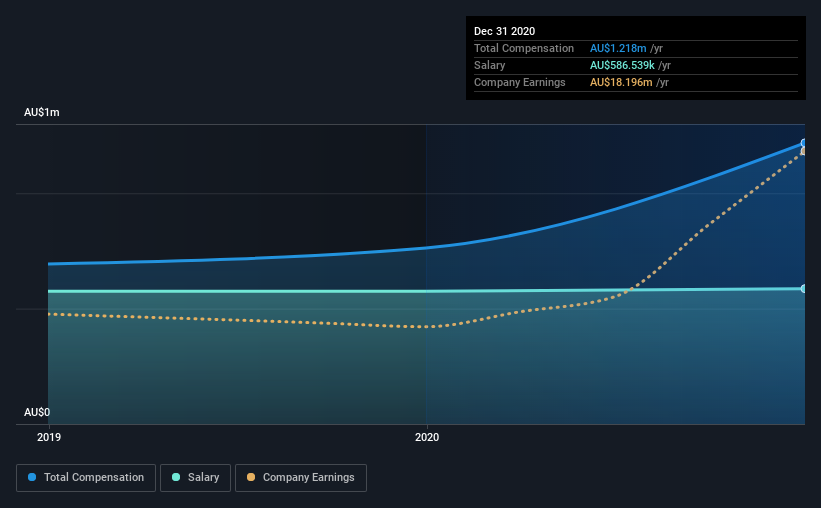Screen dimensions: 821x508
Task: Click the 2019 x-axis label
Action: click(x=49, y=437)
